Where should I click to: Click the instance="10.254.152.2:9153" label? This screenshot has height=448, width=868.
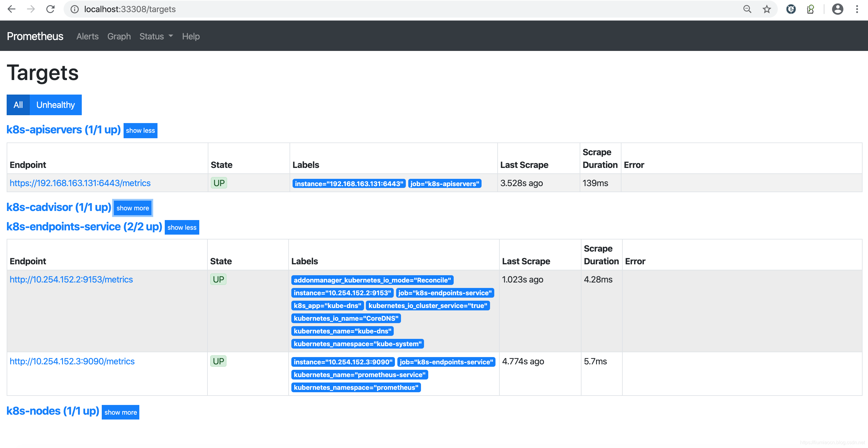click(x=342, y=293)
